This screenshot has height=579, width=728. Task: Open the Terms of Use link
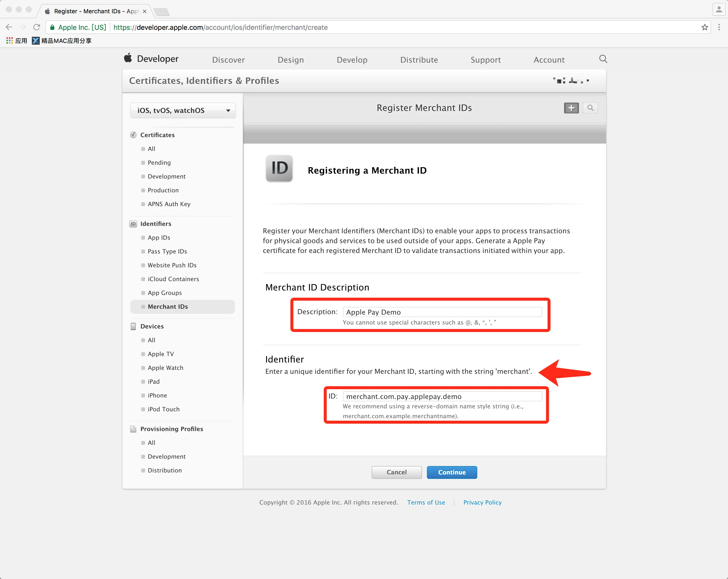click(x=426, y=502)
